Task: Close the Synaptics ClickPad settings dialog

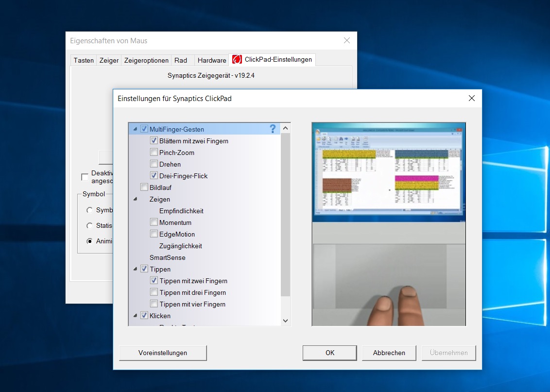Action: click(472, 98)
